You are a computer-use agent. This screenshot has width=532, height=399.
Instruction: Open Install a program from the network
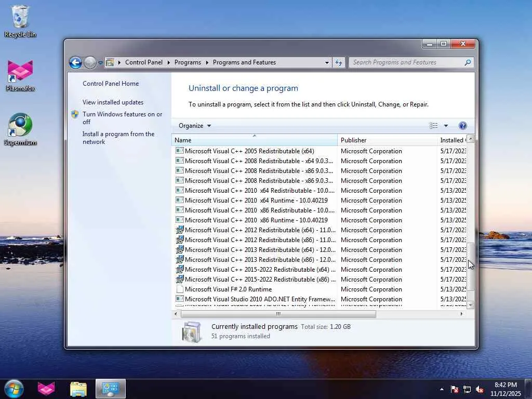118,138
